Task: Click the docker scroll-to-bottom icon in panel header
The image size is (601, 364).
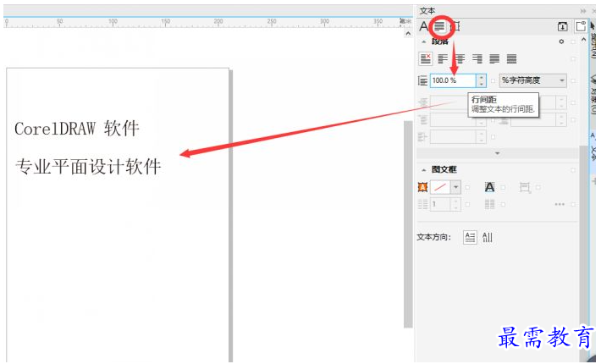Action: click(x=562, y=26)
